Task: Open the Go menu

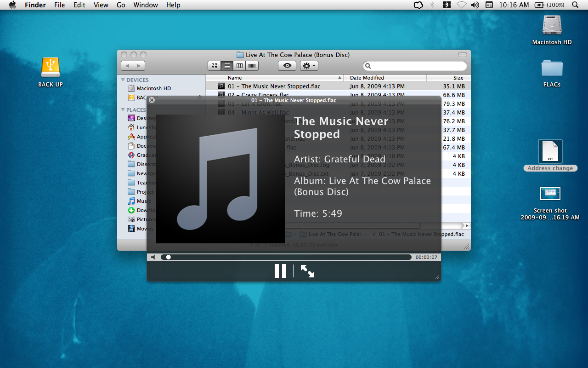Action: click(121, 5)
